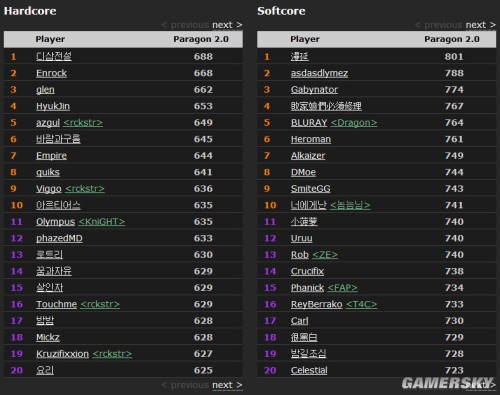
Task: Open Alkaizer player profile
Action: 308,156
